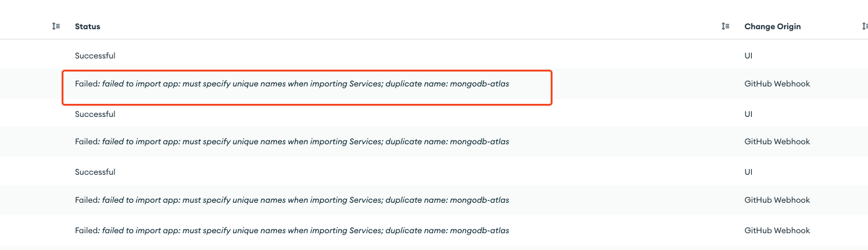Click GitHub Webhook in the red-outlined row
This screenshot has height=250, width=868.
tap(777, 84)
